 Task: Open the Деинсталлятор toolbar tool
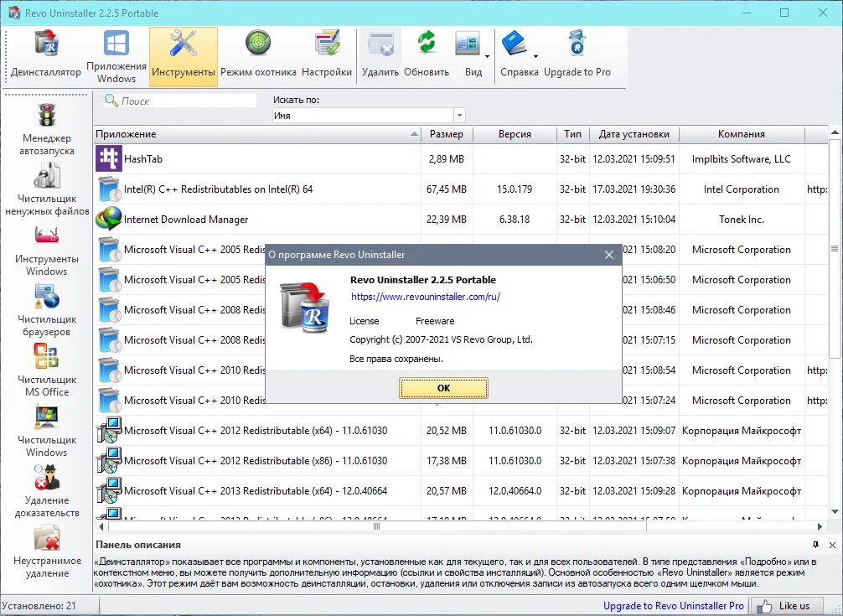click(46, 56)
